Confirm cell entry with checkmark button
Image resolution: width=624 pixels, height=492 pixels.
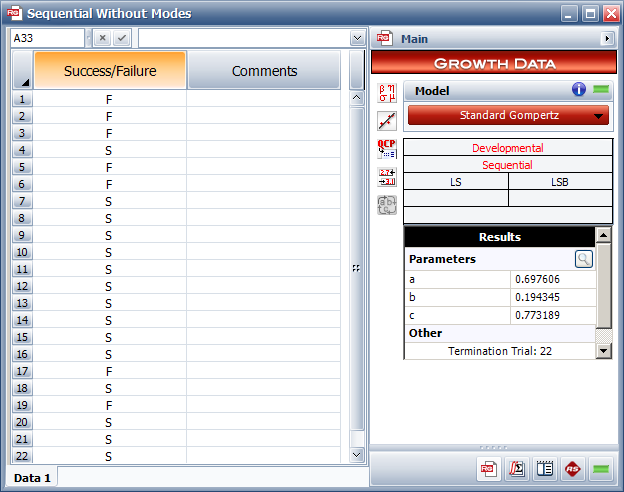[121, 38]
